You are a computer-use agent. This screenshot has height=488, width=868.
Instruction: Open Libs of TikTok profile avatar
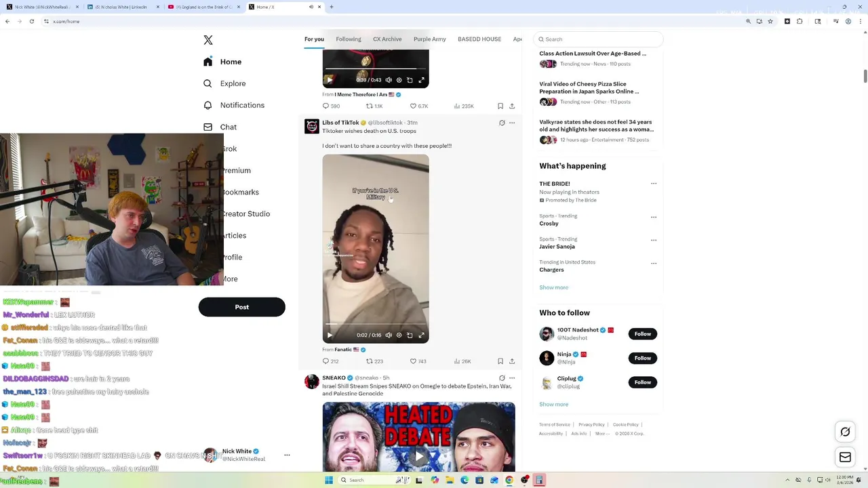(x=312, y=126)
